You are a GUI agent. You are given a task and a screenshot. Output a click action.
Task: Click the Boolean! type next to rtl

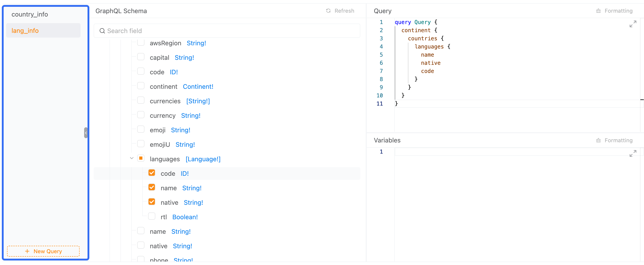click(185, 217)
